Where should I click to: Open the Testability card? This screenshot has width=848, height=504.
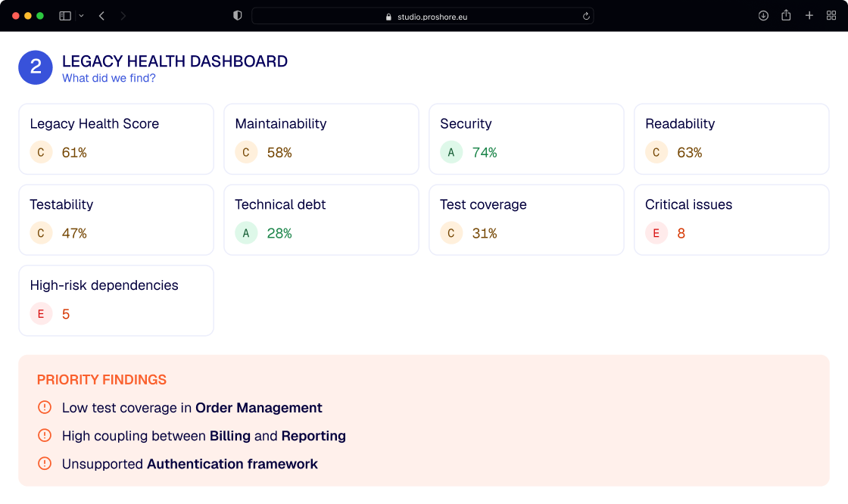[117, 219]
